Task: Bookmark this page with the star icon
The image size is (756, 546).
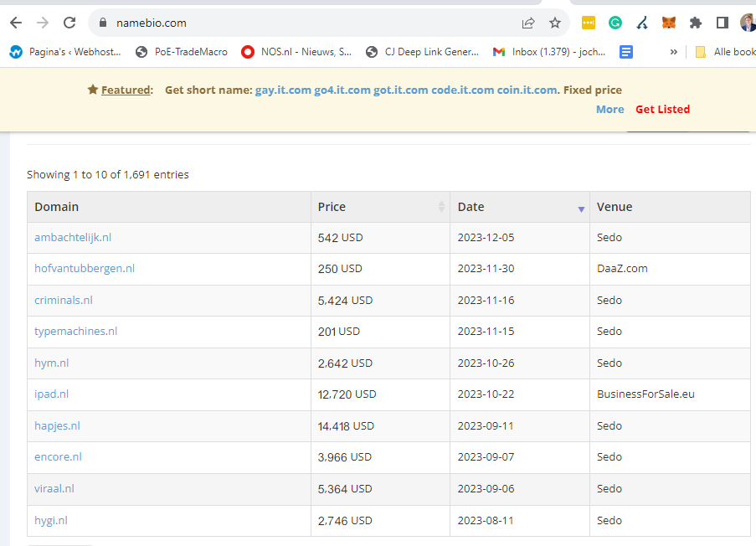Action: 554,23
